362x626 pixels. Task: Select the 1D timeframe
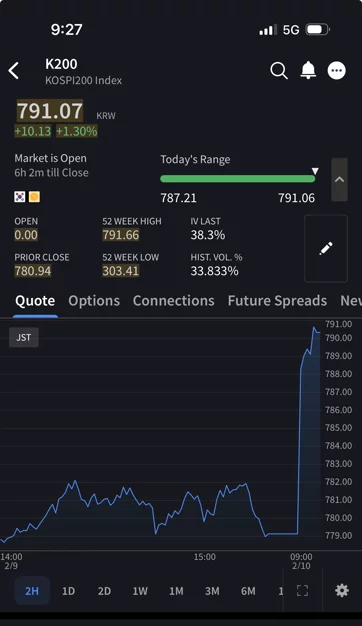pyautogui.click(x=68, y=591)
